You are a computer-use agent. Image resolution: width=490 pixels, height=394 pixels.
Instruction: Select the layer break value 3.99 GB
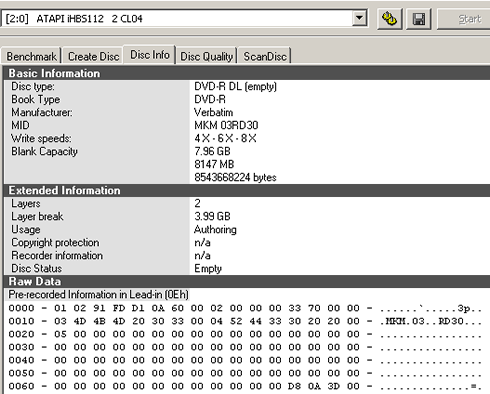tap(212, 216)
